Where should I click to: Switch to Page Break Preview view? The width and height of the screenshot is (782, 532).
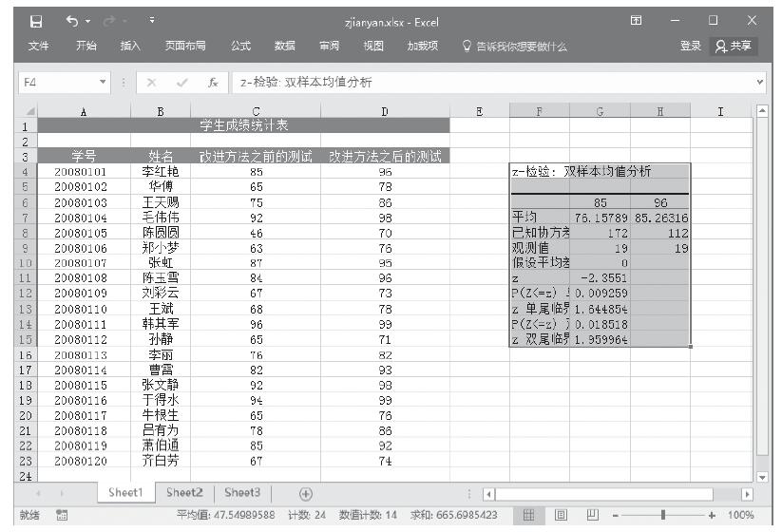pyautogui.click(x=590, y=514)
